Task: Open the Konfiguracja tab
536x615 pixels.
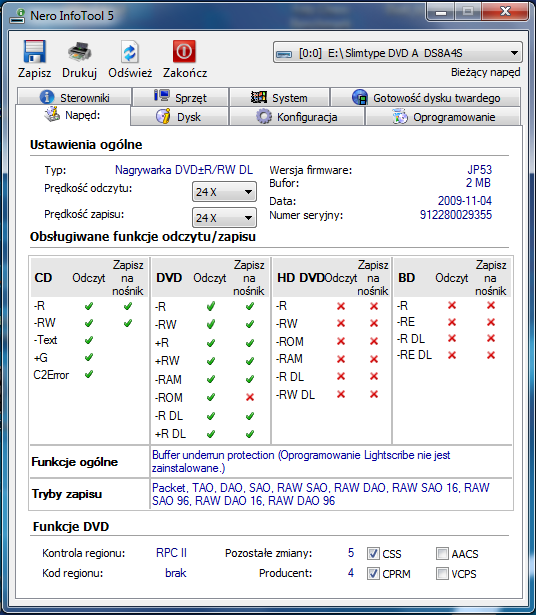Action: tap(297, 116)
